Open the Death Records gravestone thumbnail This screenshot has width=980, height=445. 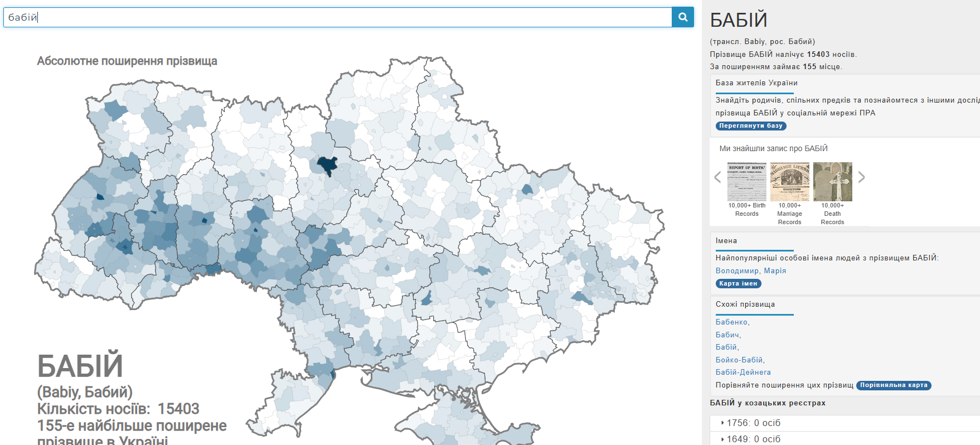pos(832,182)
